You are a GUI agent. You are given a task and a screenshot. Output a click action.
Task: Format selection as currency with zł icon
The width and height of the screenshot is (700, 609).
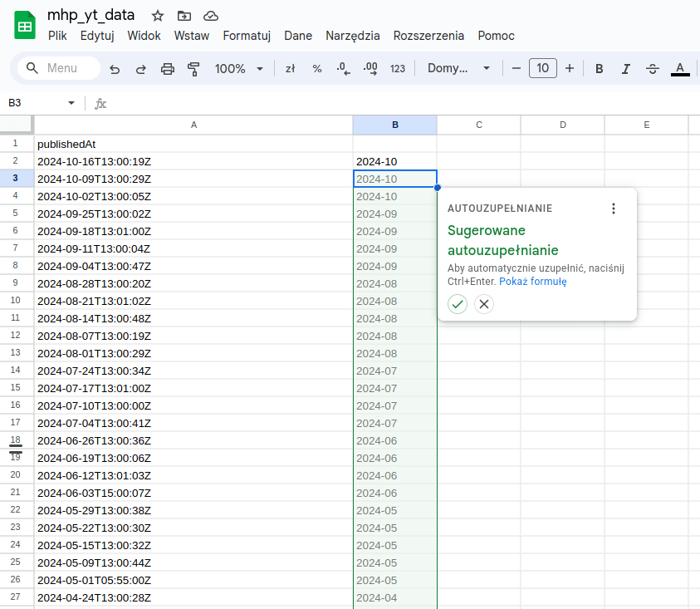[x=290, y=68]
